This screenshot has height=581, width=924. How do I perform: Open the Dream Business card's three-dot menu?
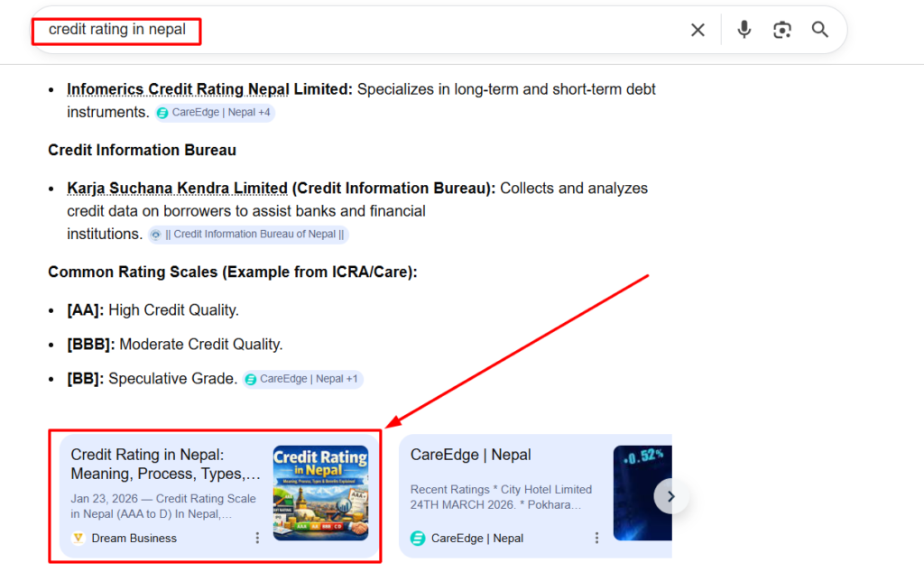(x=257, y=538)
